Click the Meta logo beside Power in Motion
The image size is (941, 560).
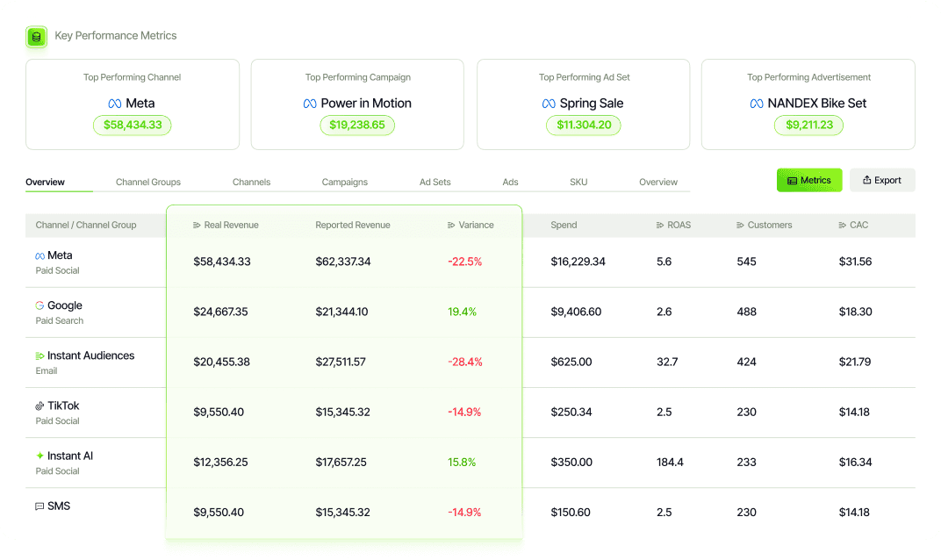coord(310,104)
